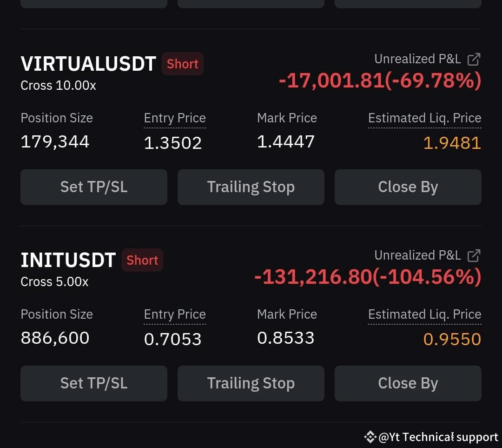
Task: Click the VIRTUALUSDT Short badge
Action: [183, 64]
